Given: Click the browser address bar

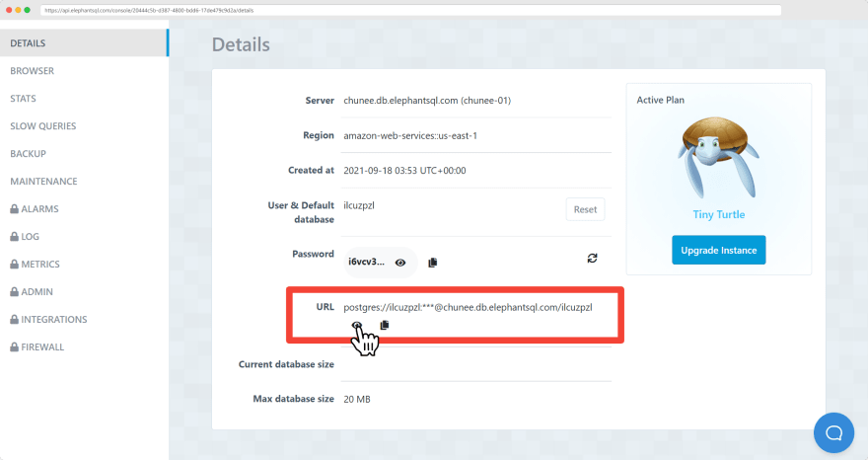Looking at the screenshot, I should pos(410,10).
